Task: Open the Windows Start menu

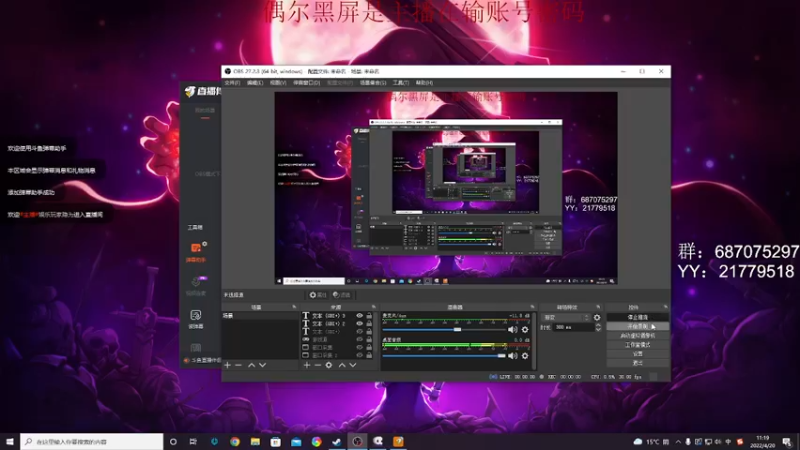Action: click(x=10, y=441)
